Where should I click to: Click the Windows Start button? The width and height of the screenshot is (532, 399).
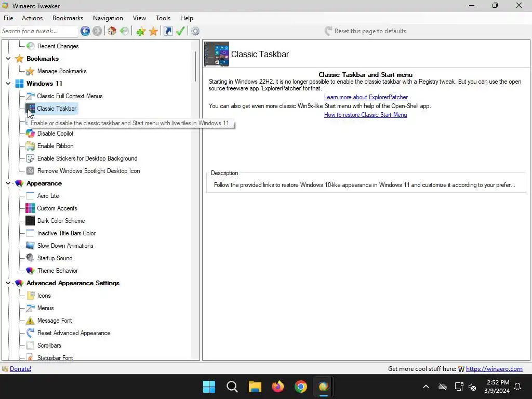point(209,387)
